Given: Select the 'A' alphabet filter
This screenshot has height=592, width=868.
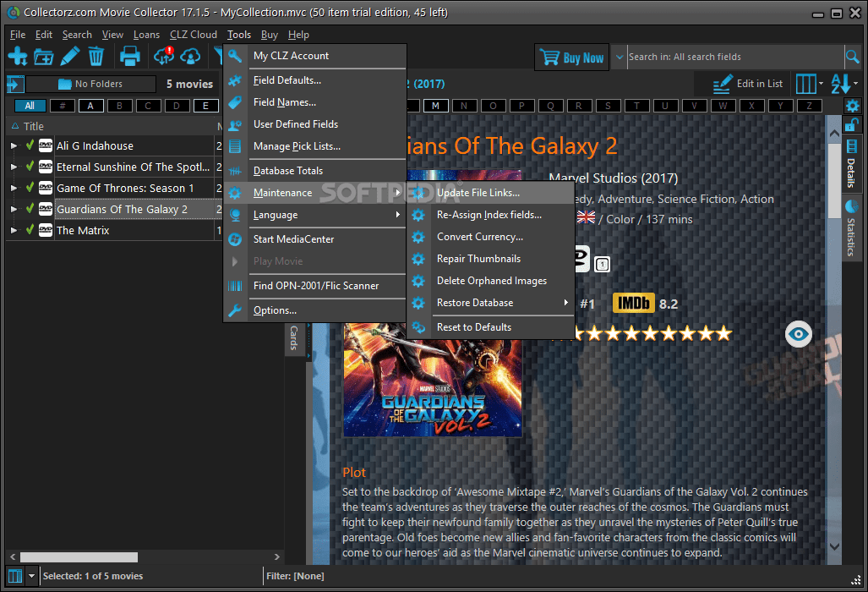Looking at the screenshot, I should click(90, 106).
